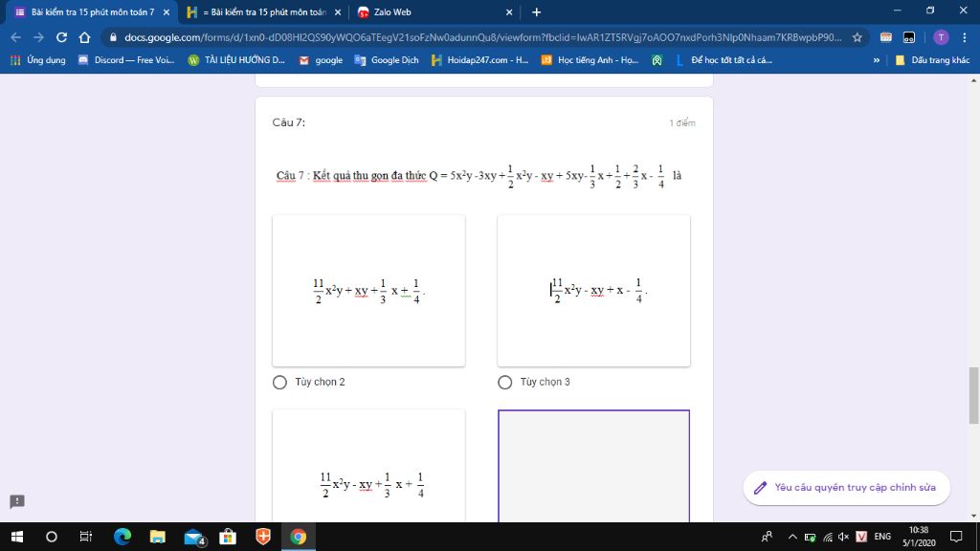Open the browser home page

click(x=84, y=37)
